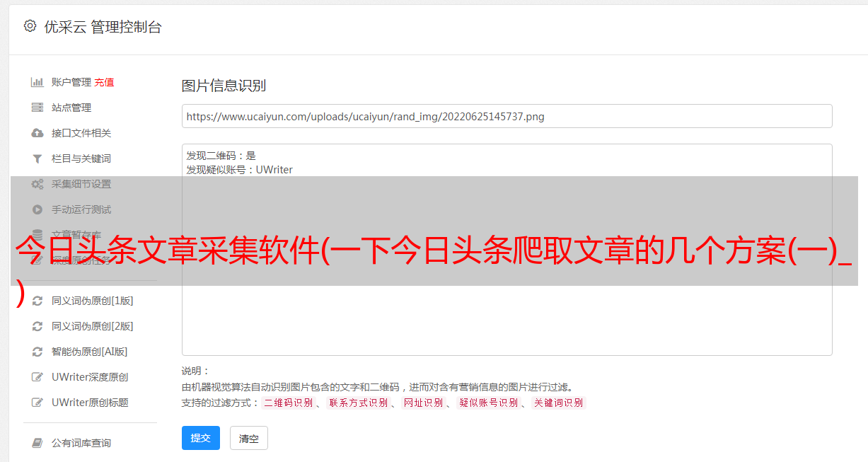Click the play icon for 手动运行测试

tap(37, 209)
